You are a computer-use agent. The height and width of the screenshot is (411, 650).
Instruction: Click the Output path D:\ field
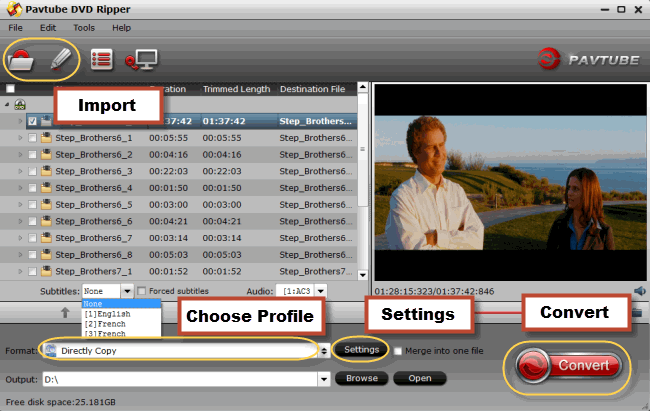(180, 379)
